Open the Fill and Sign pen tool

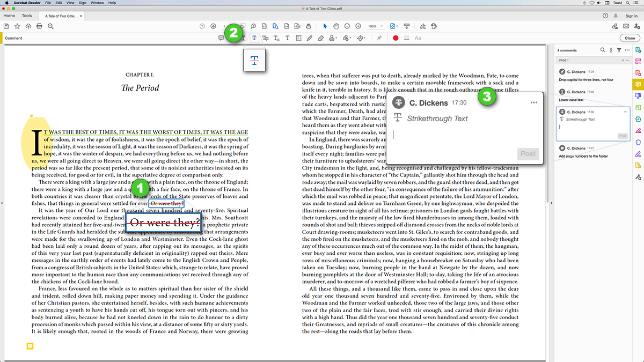tap(423, 26)
